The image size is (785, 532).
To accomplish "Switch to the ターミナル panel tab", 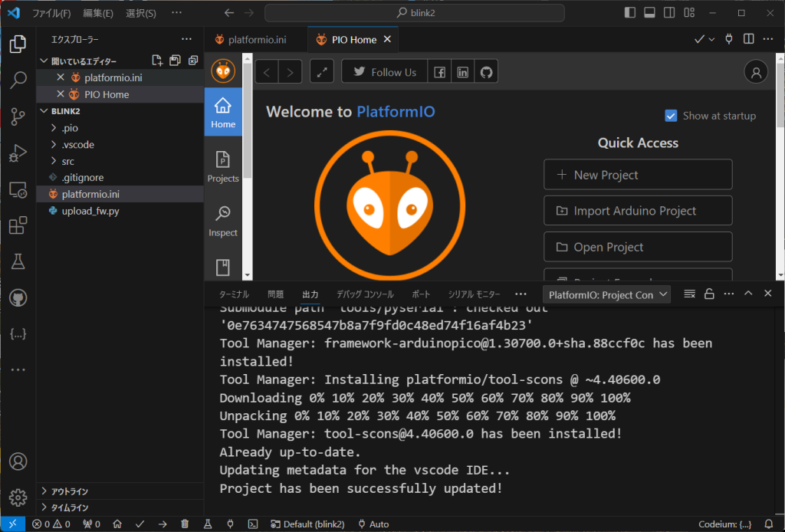I will pyautogui.click(x=234, y=294).
